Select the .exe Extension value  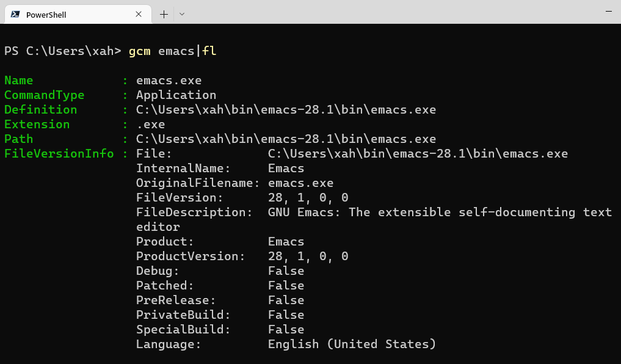(x=148, y=124)
